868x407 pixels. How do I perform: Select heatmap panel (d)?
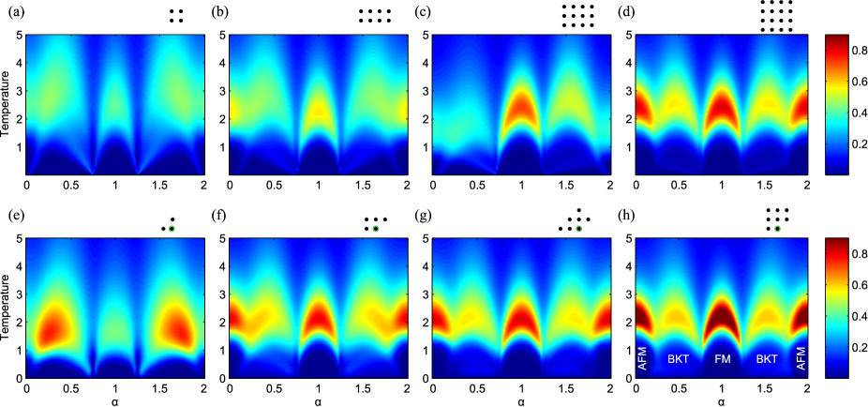[x=722, y=105]
